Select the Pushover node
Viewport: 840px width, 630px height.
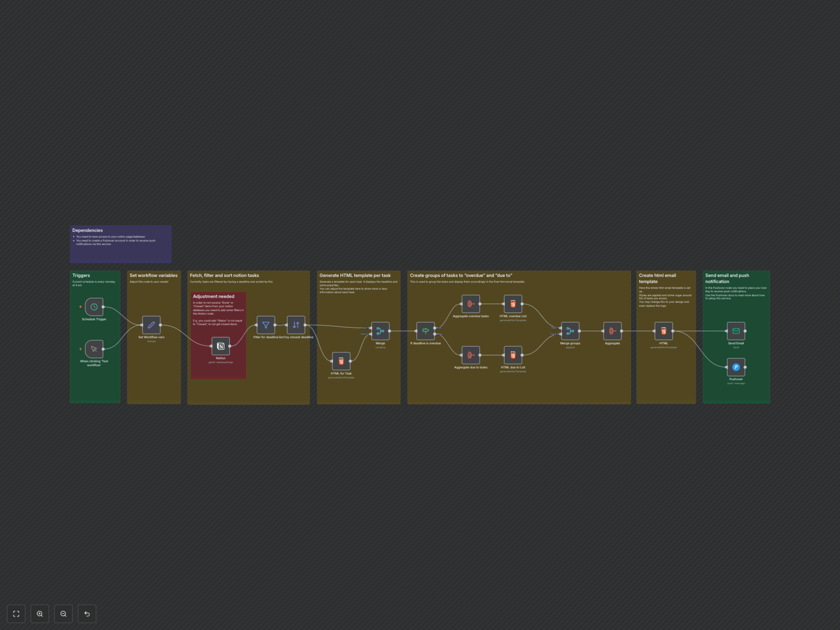click(736, 367)
